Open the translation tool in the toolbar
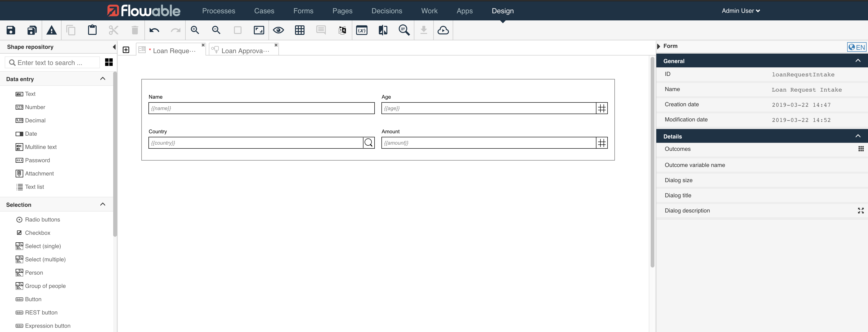The image size is (868, 332). pos(342,30)
